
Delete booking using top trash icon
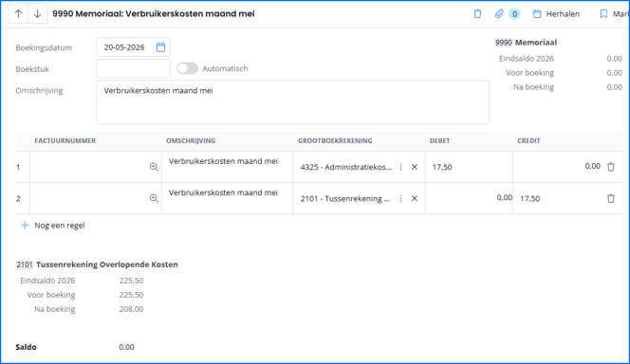click(477, 14)
